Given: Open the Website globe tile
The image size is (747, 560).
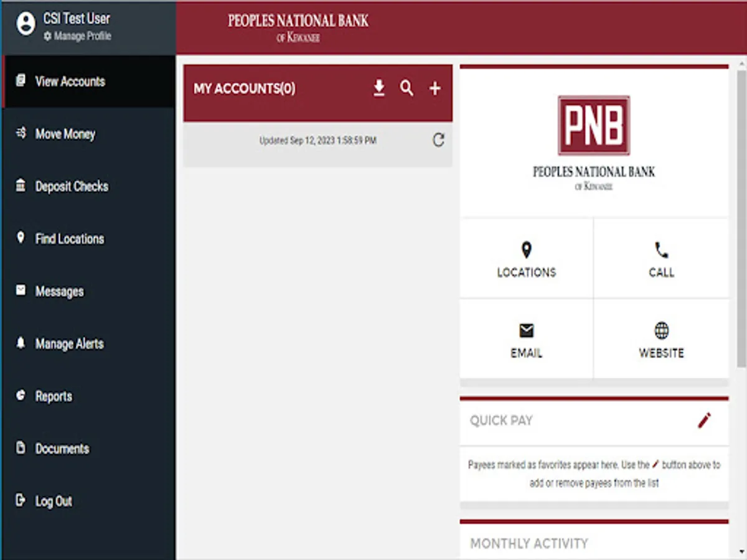Looking at the screenshot, I should (x=661, y=339).
